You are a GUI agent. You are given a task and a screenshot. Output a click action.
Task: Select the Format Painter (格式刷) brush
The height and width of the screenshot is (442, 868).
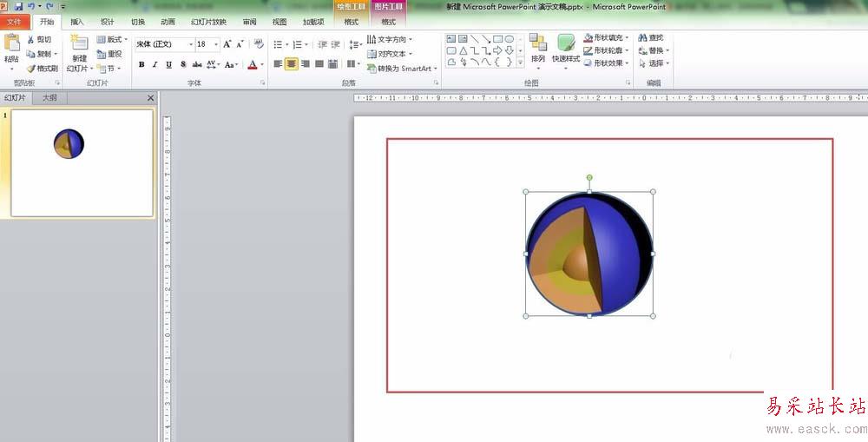pyautogui.click(x=42, y=68)
